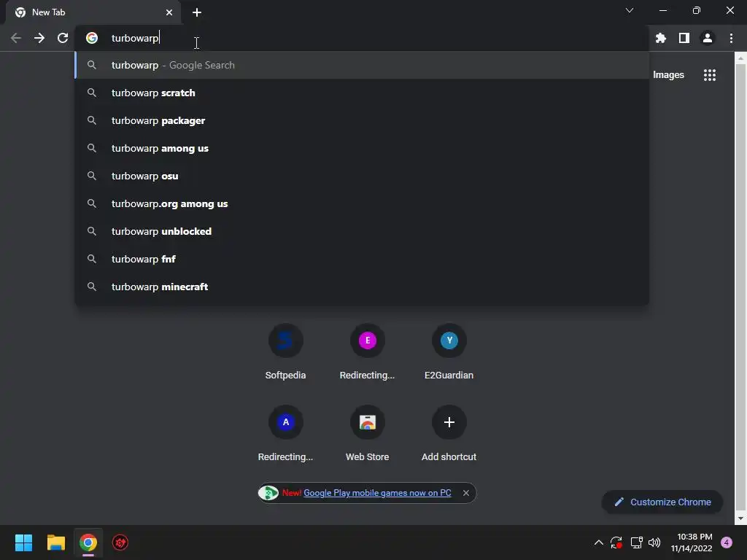747x560 pixels.
Task: Open the Extensions puzzle icon
Action: tap(660, 38)
